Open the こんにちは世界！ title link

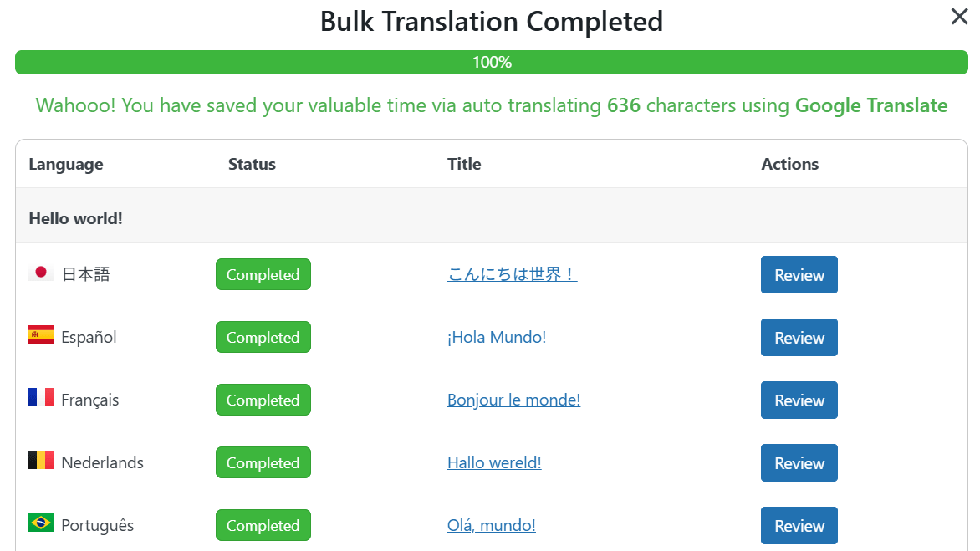point(512,274)
